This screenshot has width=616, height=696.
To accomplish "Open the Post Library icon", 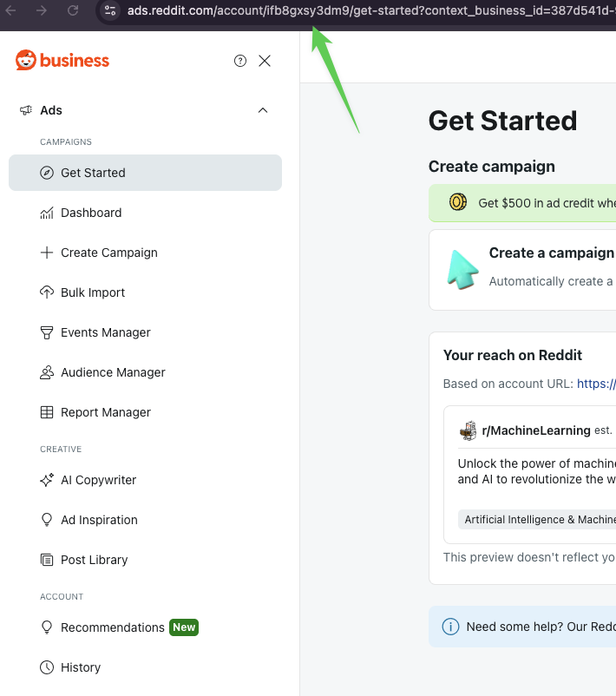I will (46, 560).
